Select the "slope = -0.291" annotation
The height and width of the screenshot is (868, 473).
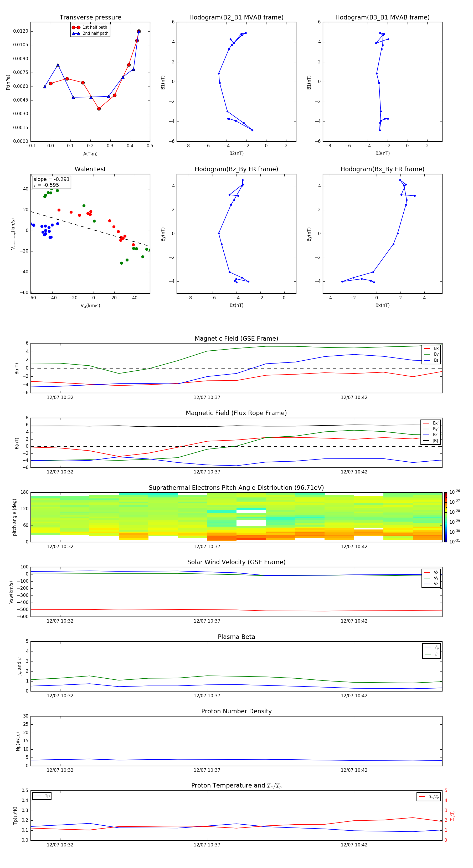(x=52, y=179)
